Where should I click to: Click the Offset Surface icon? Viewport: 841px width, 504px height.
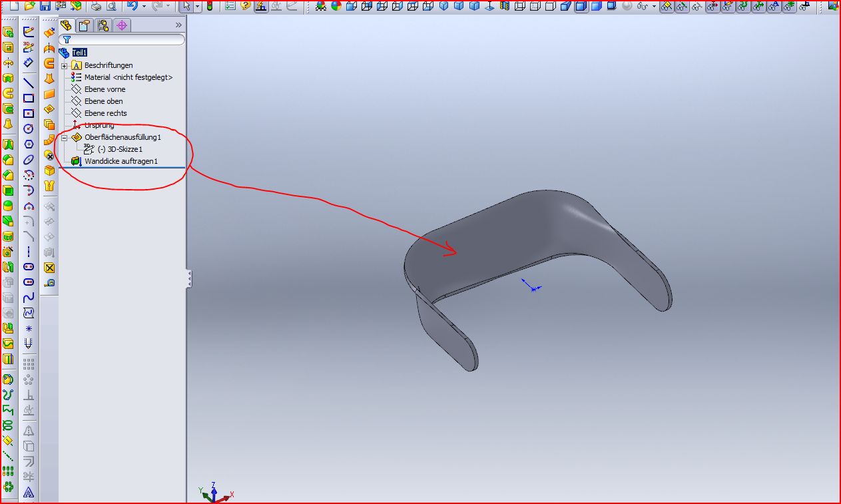click(49, 125)
